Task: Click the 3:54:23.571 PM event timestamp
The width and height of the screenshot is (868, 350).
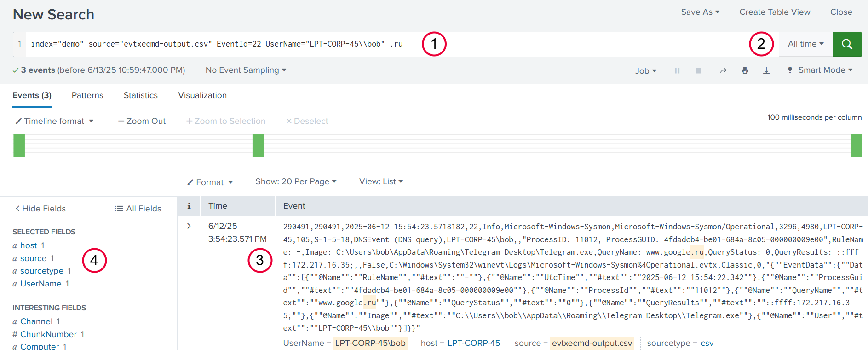Action: pos(237,239)
